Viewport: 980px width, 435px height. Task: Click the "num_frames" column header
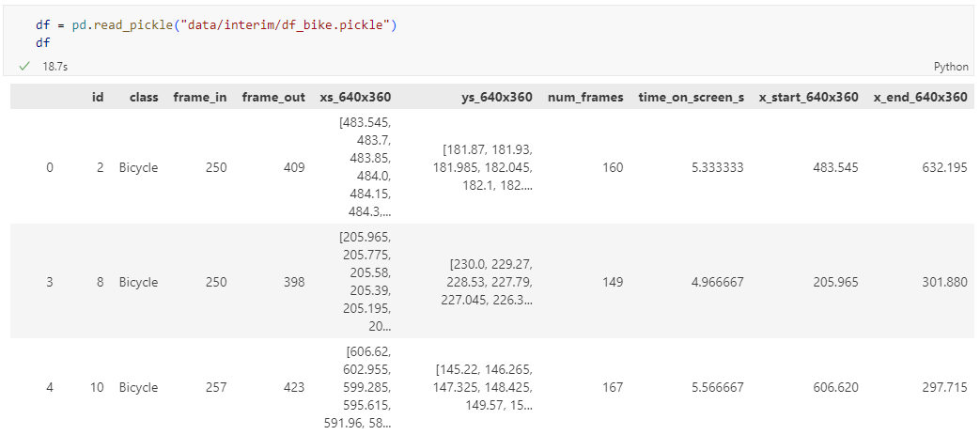coord(584,97)
